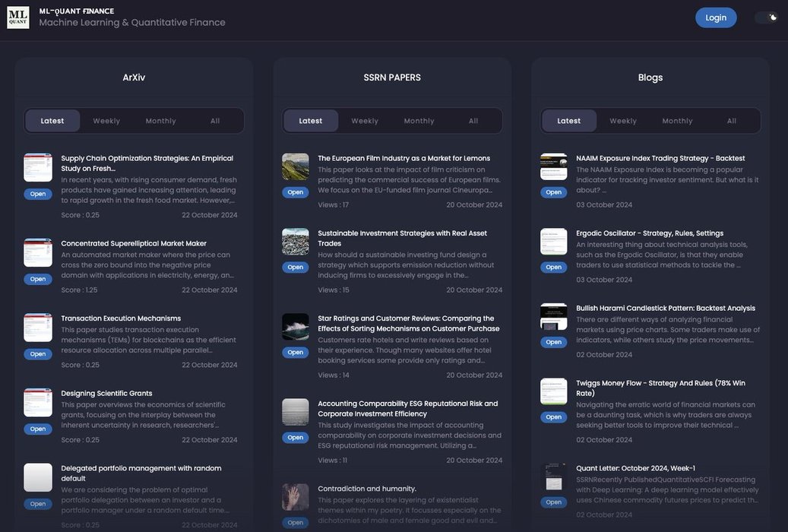Click the ML Quant logo icon
Screen dimensions: 788x532
pos(18,17)
